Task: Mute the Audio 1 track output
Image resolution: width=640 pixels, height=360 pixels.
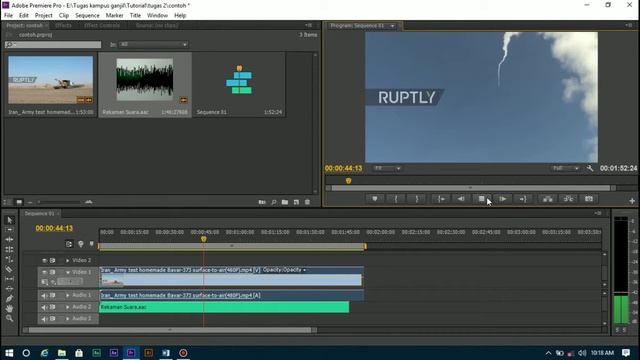Action: coord(44,296)
